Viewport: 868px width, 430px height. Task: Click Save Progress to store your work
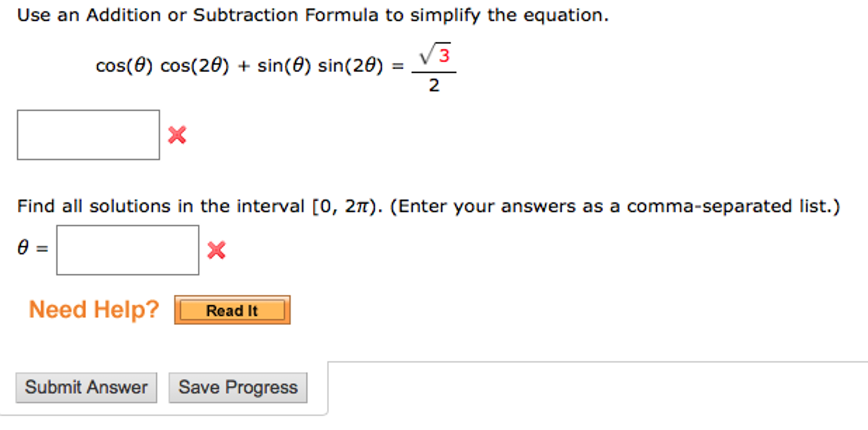(238, 386)
